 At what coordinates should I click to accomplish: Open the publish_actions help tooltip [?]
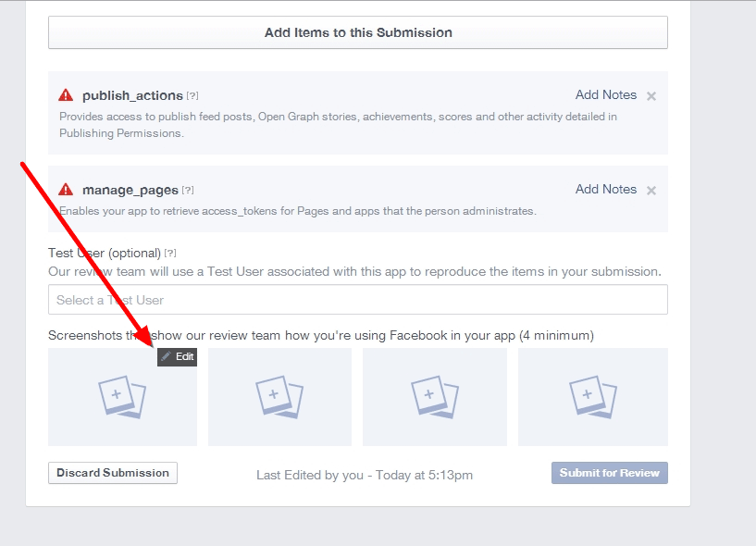pyautogui.click(x=192, y=95)
